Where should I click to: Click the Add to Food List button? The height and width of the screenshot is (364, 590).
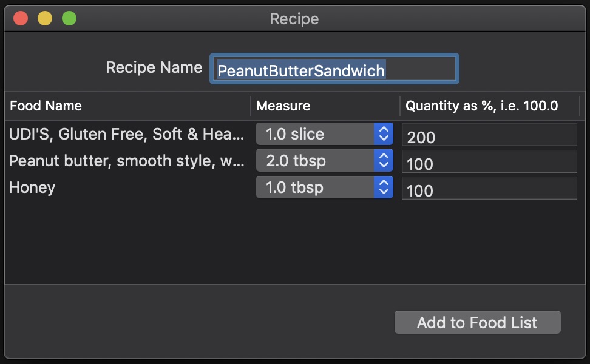point(477,323)
